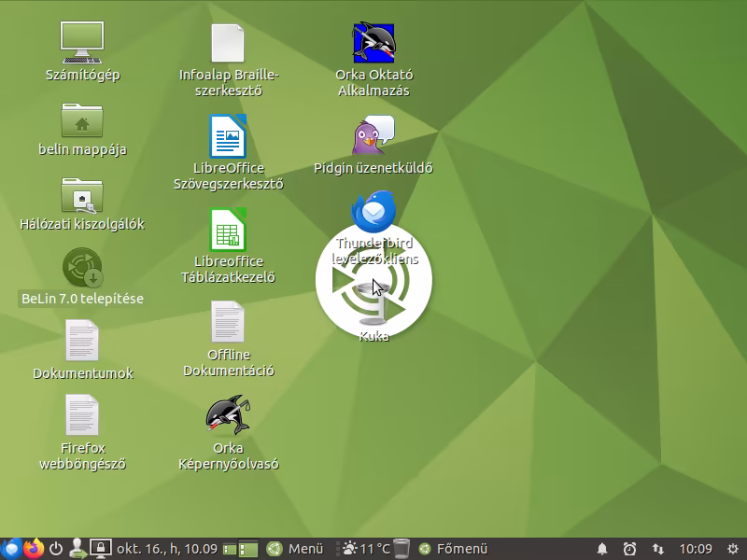Open the session gear indicator menu

point(733,549)
